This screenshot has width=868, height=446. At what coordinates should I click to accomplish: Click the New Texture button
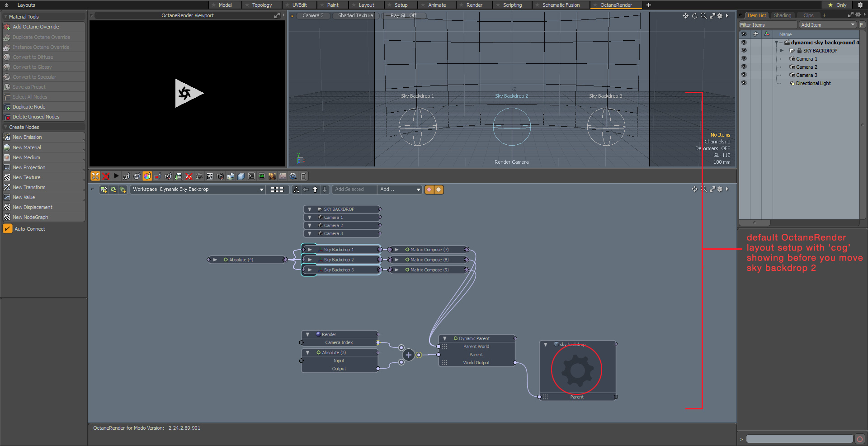click(43, 177)
